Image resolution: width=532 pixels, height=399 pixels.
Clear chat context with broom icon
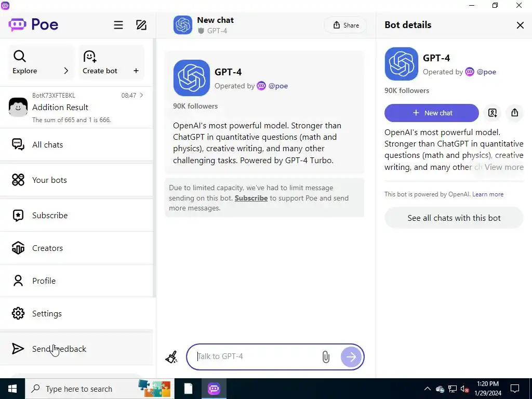[x=171, y=357]
